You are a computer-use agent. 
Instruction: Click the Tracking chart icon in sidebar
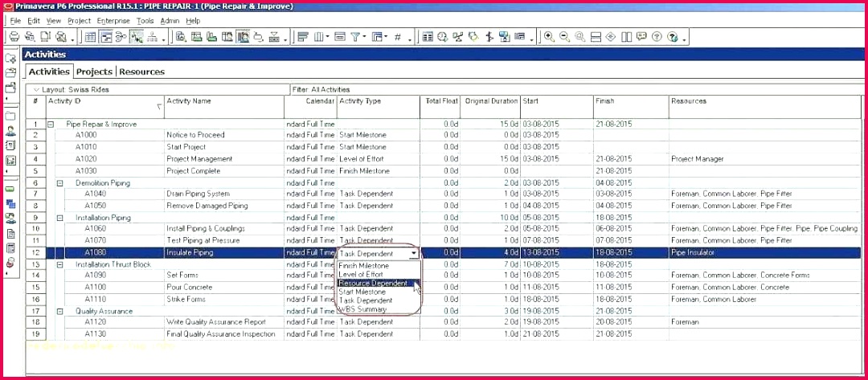click(10, 161)
